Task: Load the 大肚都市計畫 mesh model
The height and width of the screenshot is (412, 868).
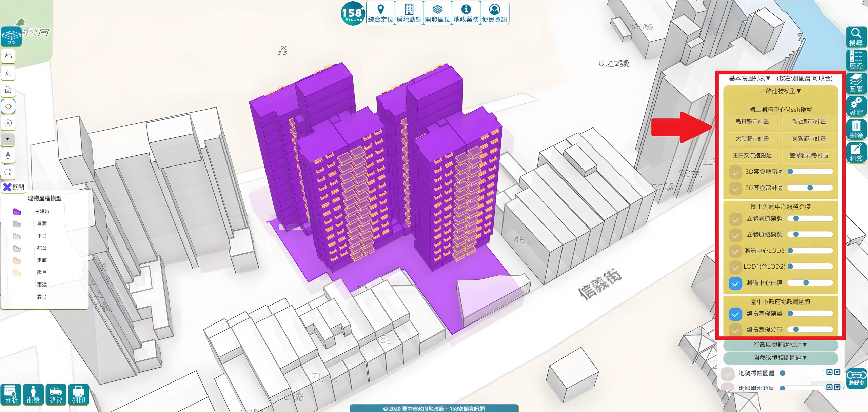Action: click(x=752, y=139)
